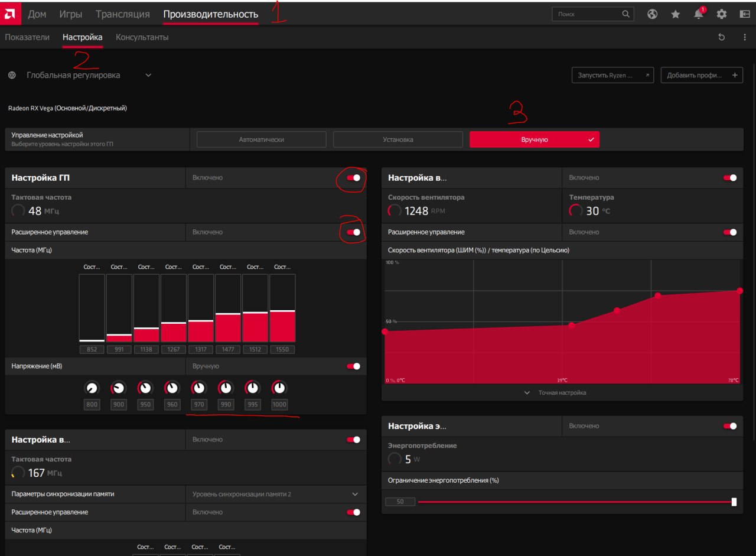
Task: Click power limit value field 50
Action: 400,502
